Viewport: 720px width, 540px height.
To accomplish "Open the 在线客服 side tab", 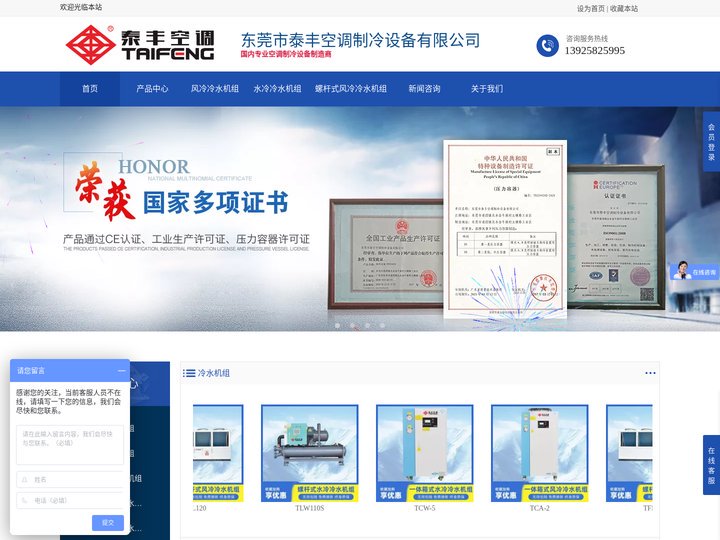I will [x=711, y=465].
